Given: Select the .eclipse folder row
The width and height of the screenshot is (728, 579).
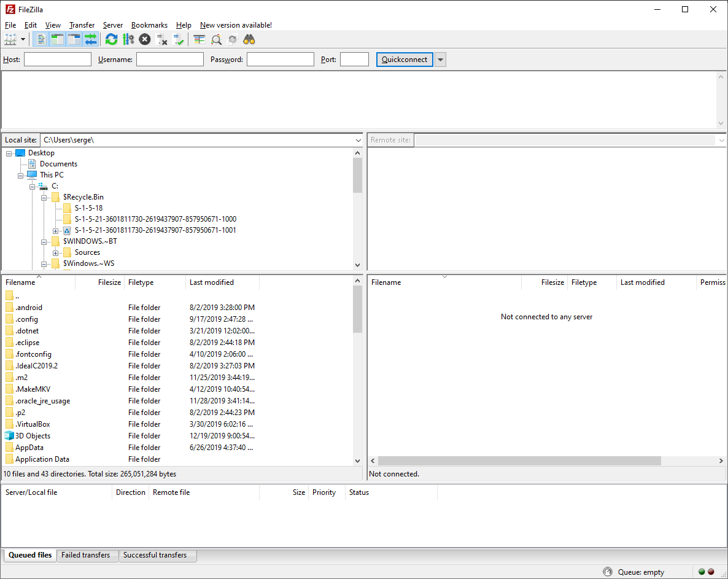Looking at the screenshot, I should (178, 343).
